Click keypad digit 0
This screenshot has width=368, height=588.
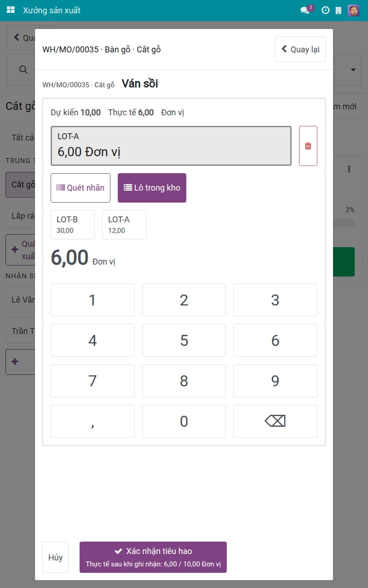(x=184, y=421)
